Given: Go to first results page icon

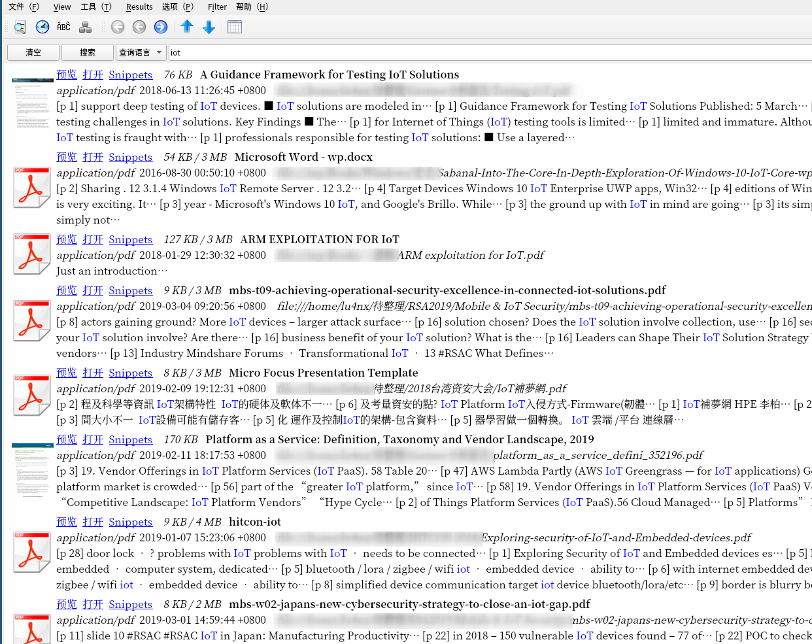Looking at the screenshot, I should 118,27.
